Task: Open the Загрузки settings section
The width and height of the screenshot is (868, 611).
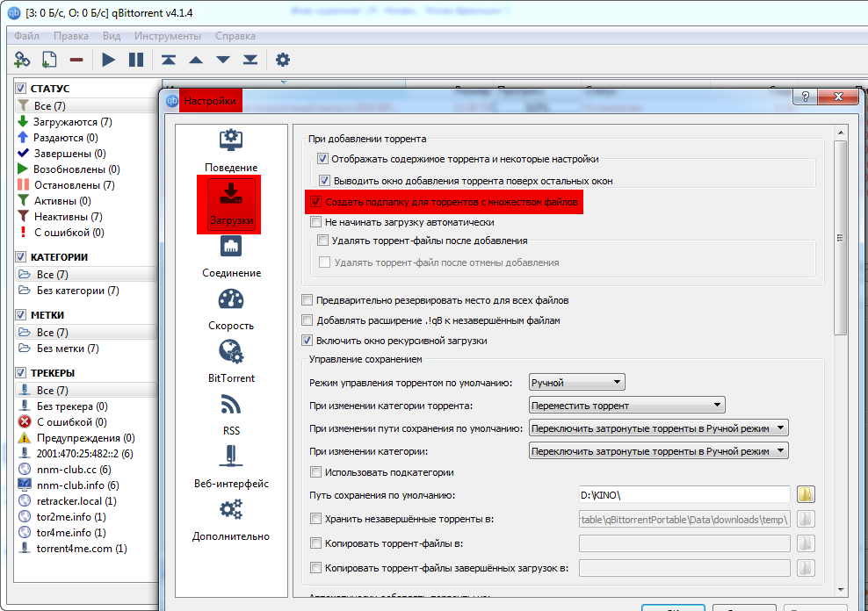Action: [231, 204]
